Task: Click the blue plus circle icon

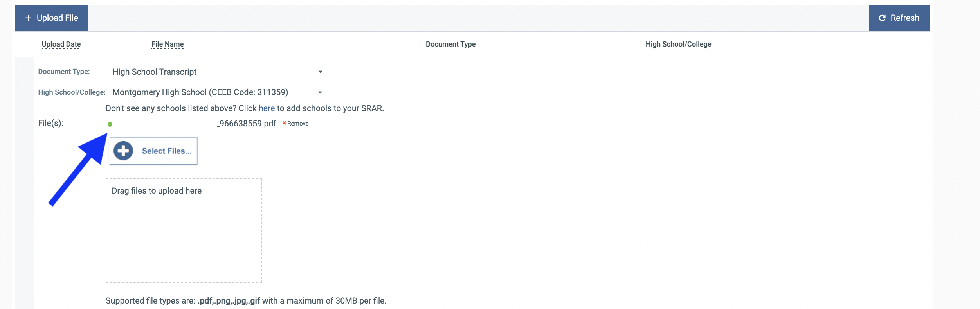Action: click(123, 151)
